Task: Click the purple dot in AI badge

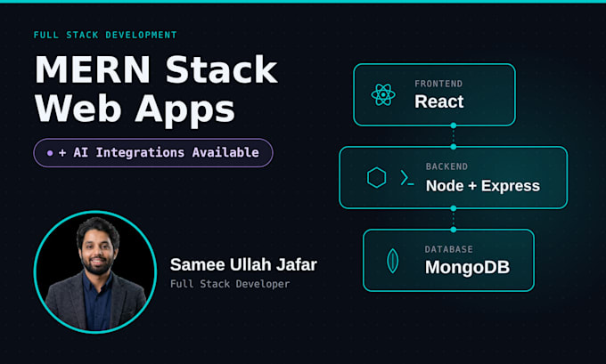Action: pyautogui.click(x=50, y=153)
